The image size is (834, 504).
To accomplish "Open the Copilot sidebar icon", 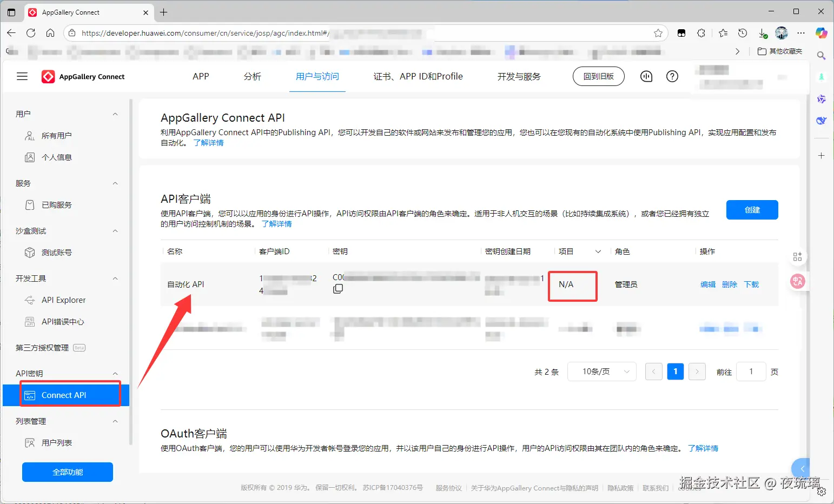I will pyautogui.click(x=822, y=33).
